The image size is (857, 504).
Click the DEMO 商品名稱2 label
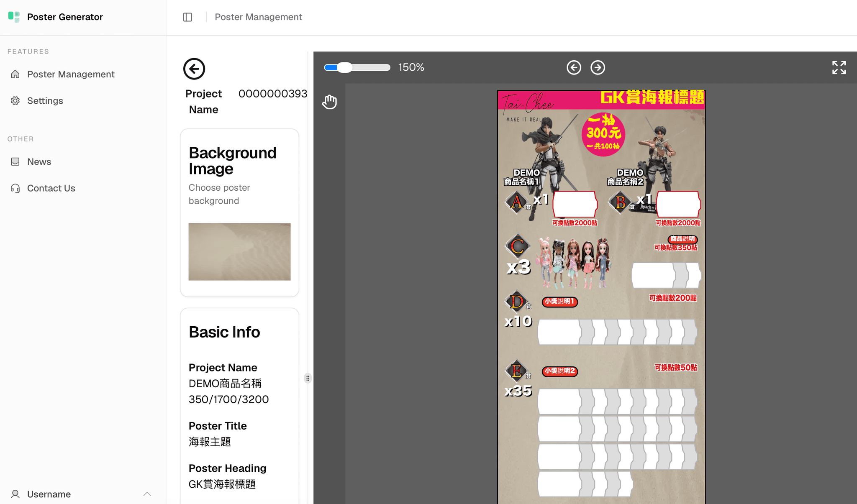tap(625, 177)
